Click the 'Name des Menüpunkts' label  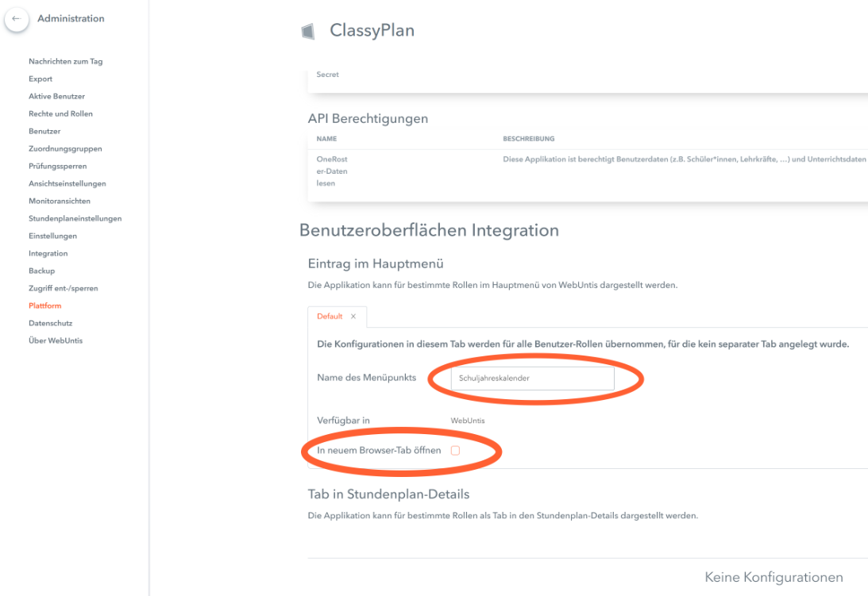point(366,378)
